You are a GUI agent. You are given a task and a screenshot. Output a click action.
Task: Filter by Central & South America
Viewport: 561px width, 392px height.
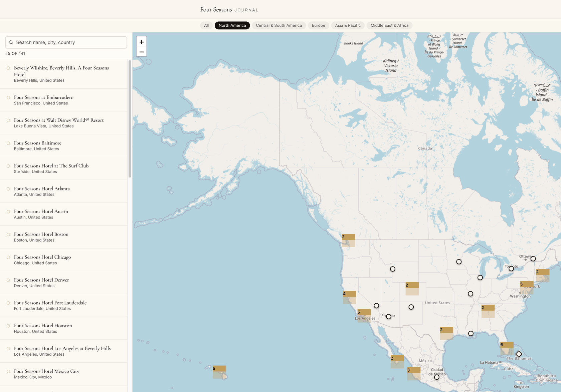[279, 25]
